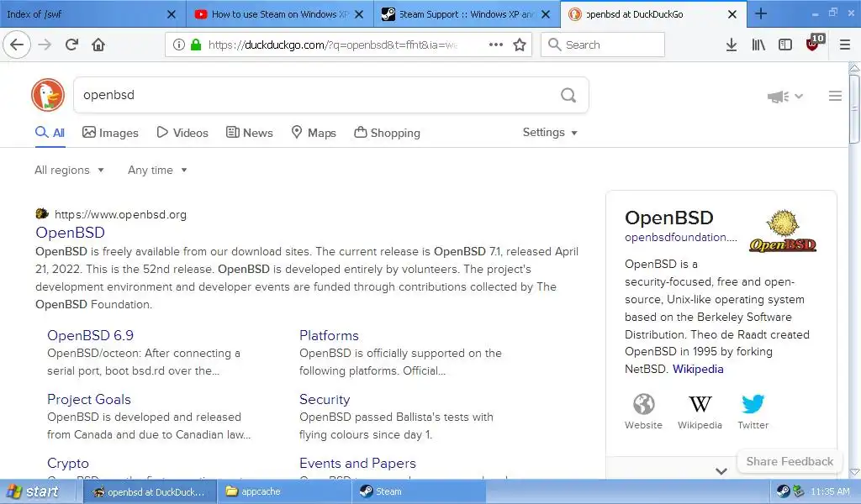
Task: Click the Share Feedback button
Action: tap(790, 461)
